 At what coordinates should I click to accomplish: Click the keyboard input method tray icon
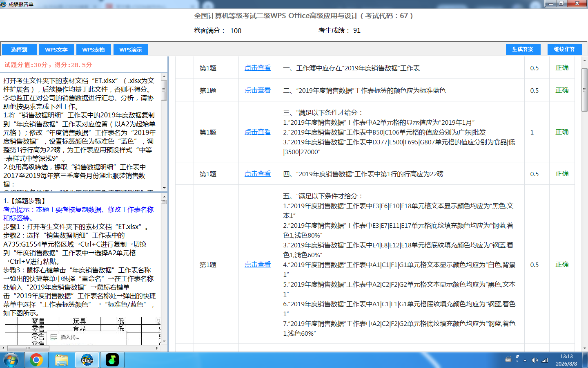tap(508, 360)
